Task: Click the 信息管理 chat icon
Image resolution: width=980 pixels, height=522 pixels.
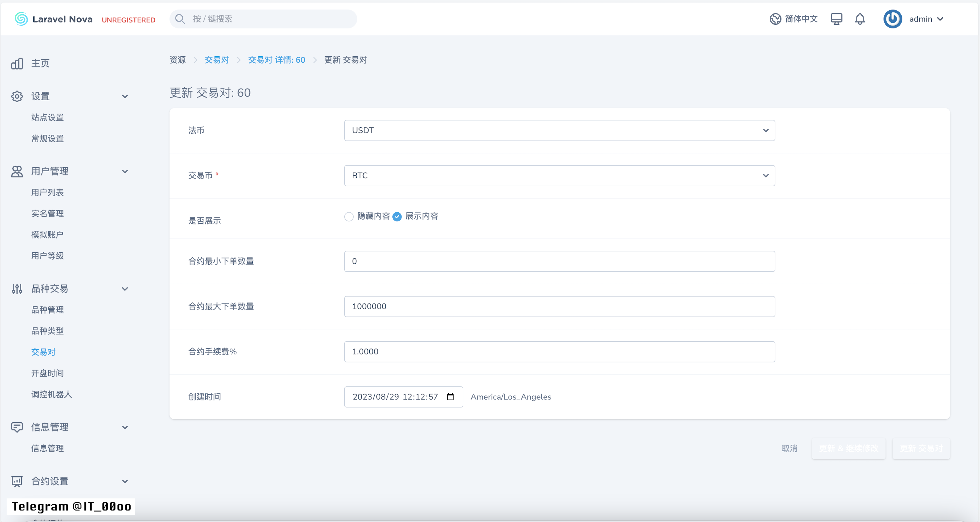Action: click(x=17, y=427)
